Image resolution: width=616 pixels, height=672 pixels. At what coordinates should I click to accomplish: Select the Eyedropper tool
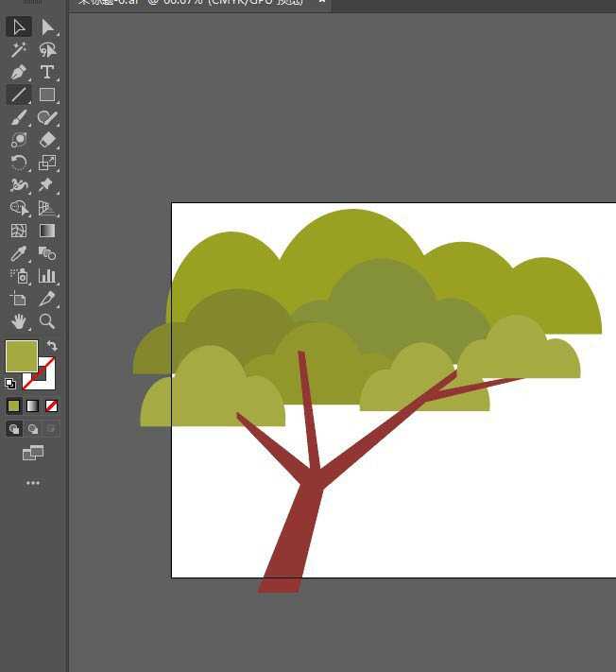point(18,253)
